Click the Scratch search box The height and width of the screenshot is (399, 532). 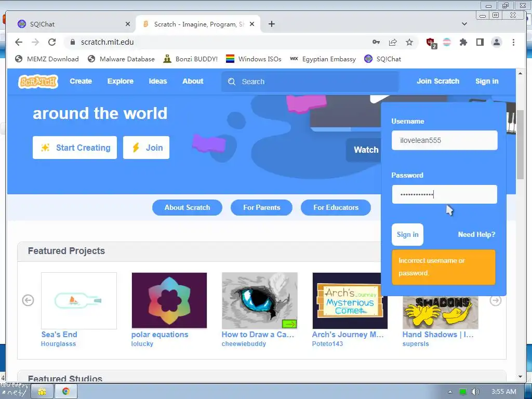(x=310, y=82)
